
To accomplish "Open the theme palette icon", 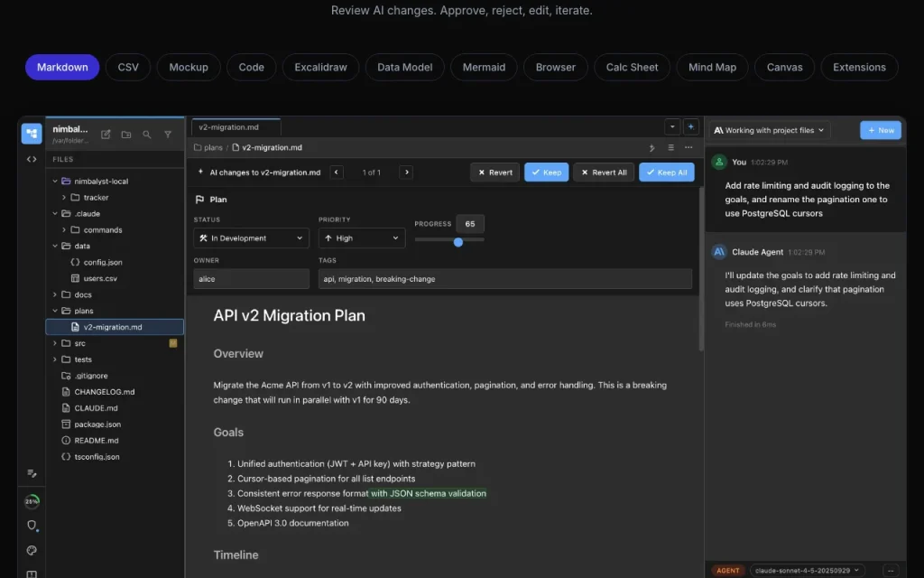I will [32, 550].
